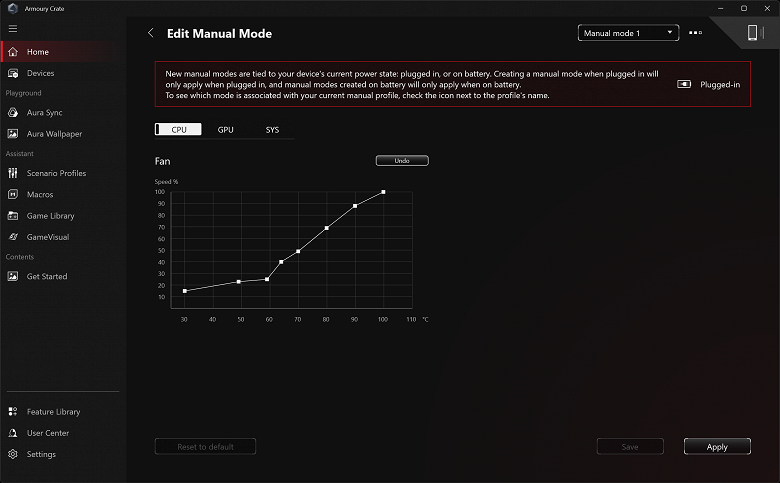
Task: Click the Settings gear icon
Action: click(x=13, y=454)
